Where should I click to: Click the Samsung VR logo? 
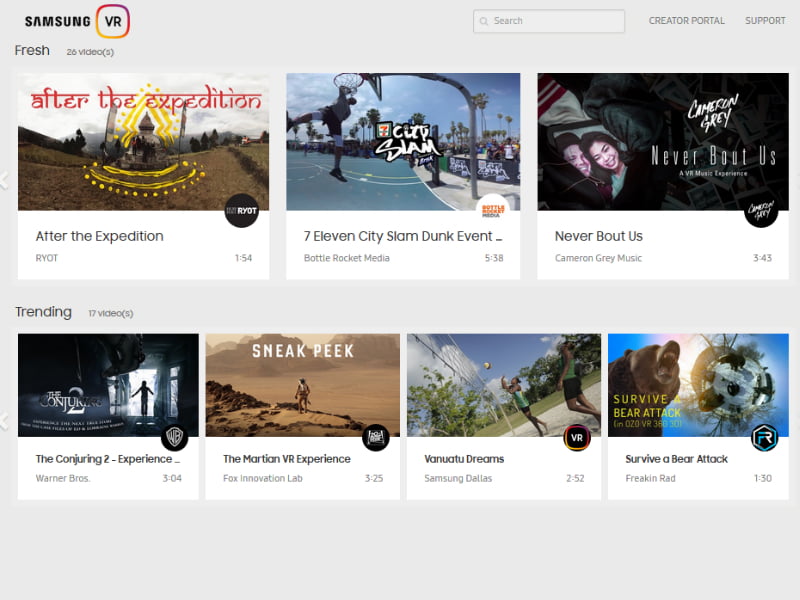click(x=76, y=21)
